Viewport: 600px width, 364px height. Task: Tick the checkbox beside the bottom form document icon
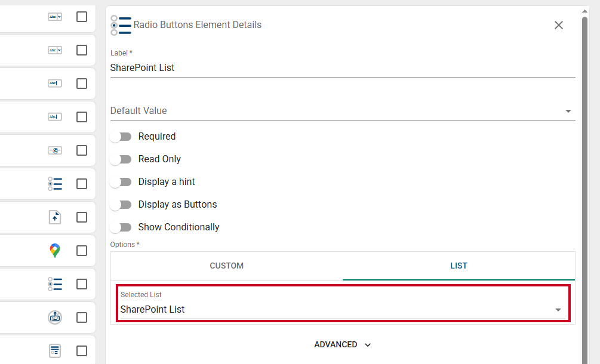click(82, 351)
